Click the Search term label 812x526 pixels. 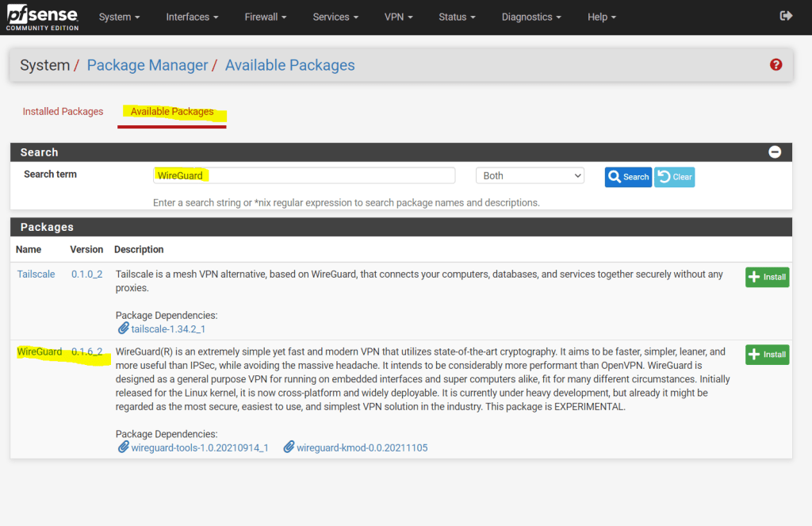tap(50, 174)
